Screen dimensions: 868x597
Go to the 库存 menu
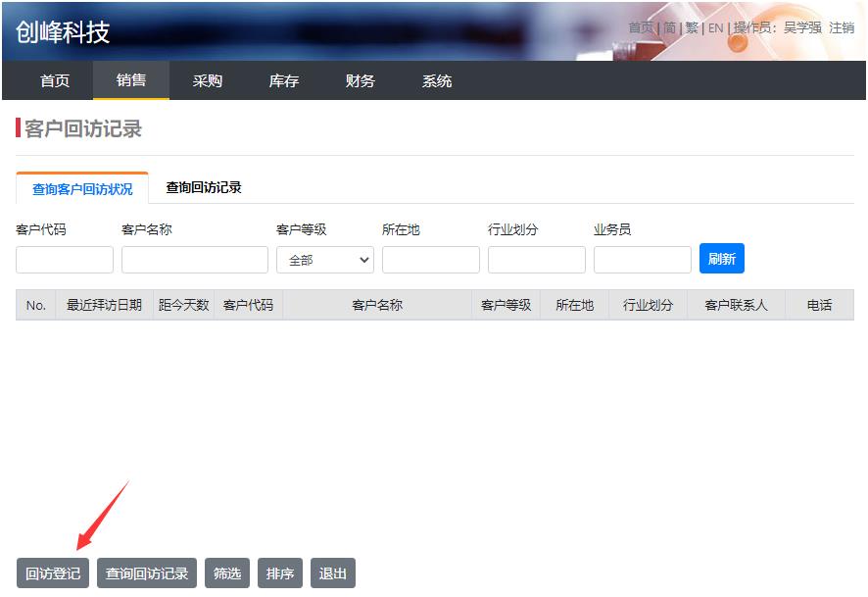(284, 80)
